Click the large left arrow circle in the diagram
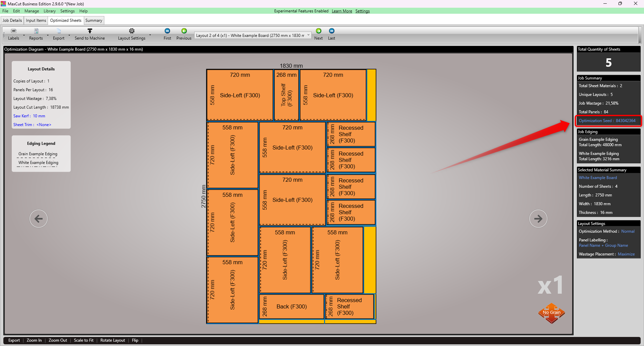Screen dimensions: 644x346 point(39,219)
